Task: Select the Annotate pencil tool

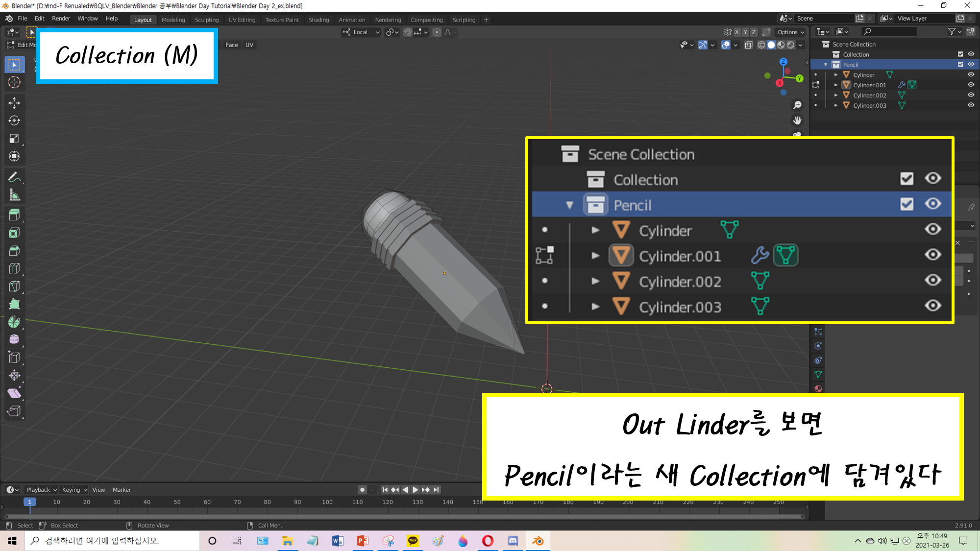Action: (x=14, y=177)
